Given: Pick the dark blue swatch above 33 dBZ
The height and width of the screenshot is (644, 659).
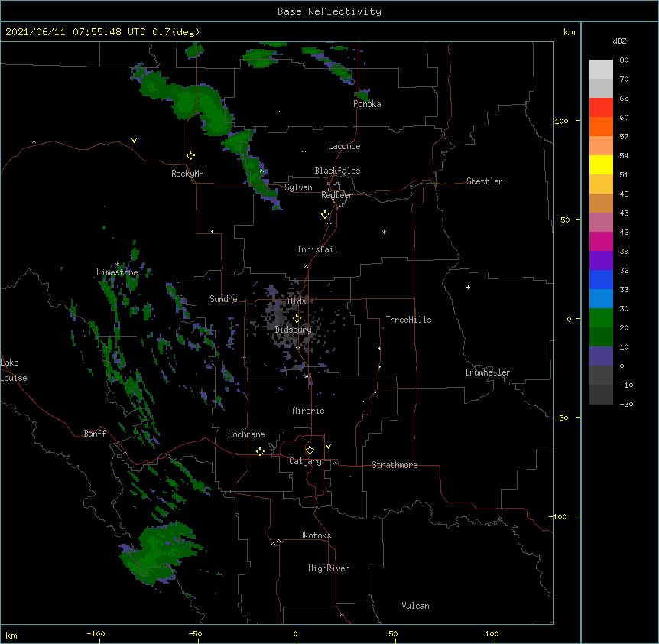Looking at the screenshot, I should tap(601, 279).
